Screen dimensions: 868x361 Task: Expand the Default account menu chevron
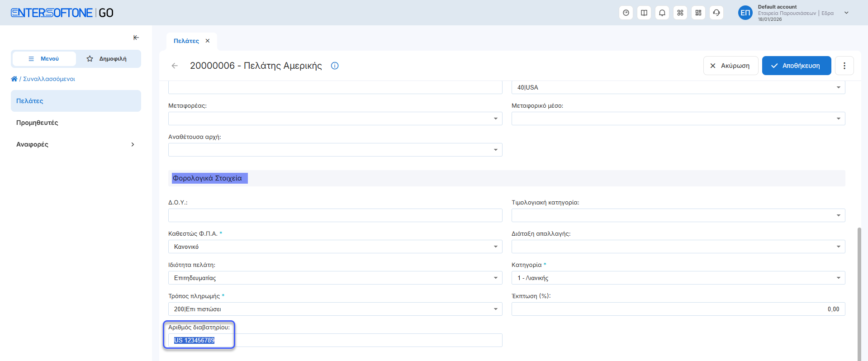846,13
